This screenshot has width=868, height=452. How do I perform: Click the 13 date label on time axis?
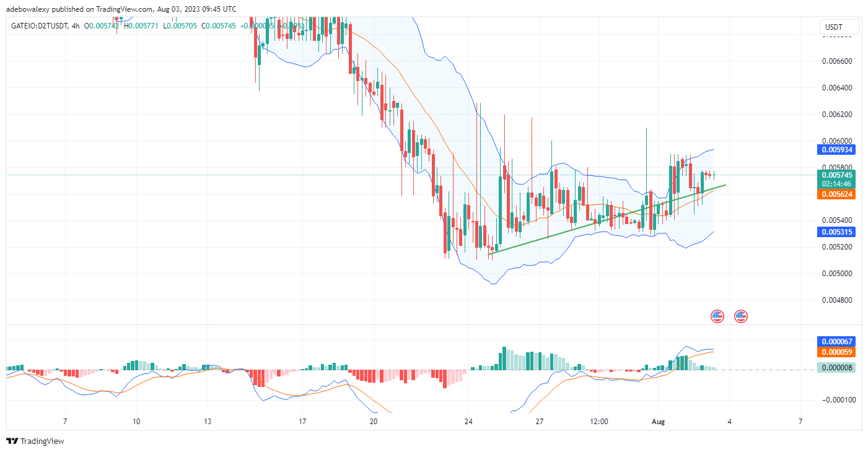[207, 422]
